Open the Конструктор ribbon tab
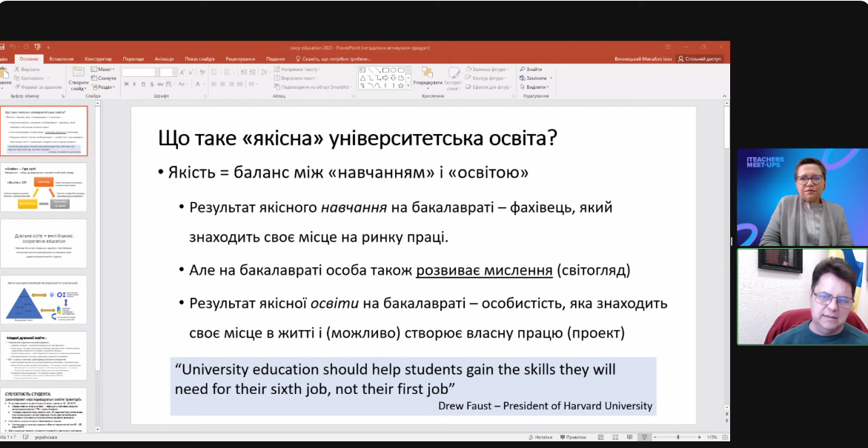The height and width of the screenshot is (448, 868). (x=98, y=58)
